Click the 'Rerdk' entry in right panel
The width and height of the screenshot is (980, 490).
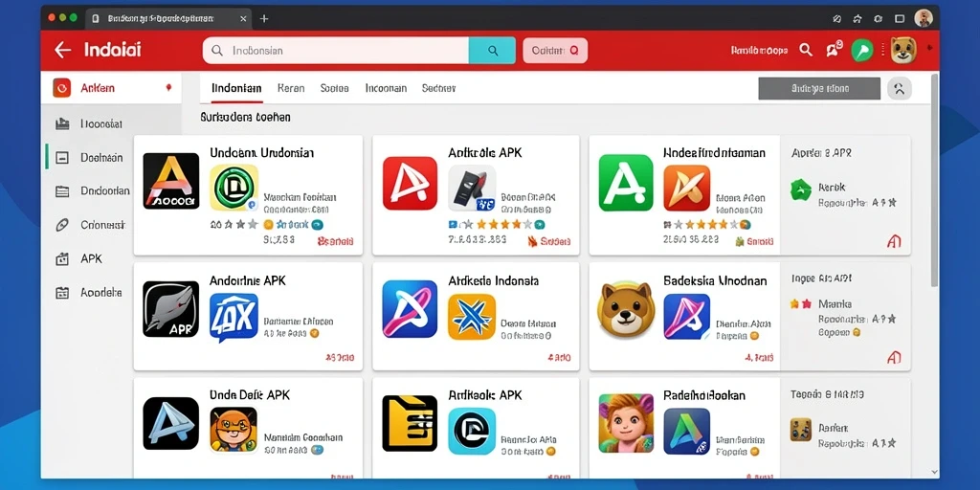[832, 187]
